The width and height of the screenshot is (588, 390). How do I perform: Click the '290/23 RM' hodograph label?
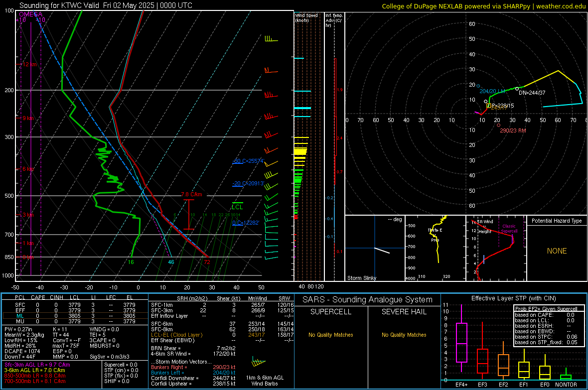click(513, 130)
